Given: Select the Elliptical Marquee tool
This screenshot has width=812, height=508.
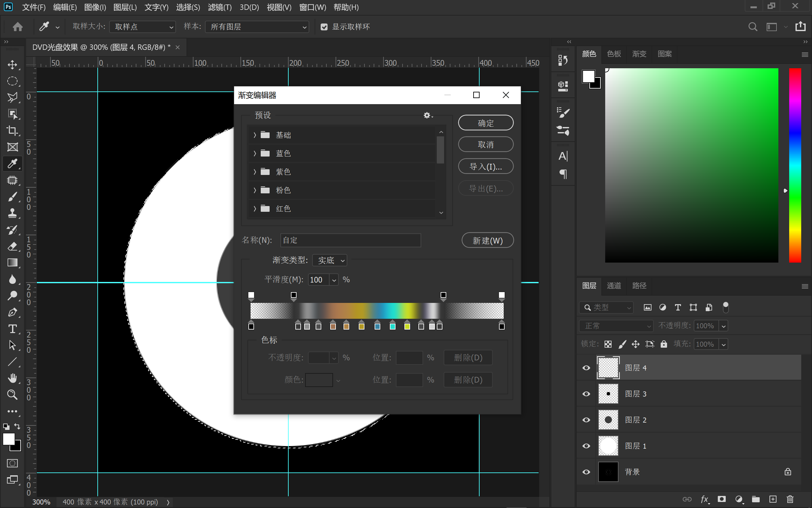Looking at the screenshot, I should 12,81.
